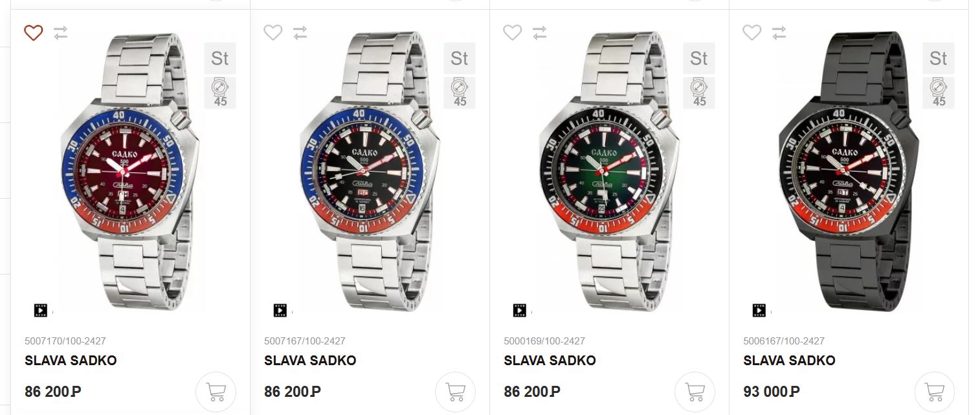The width and height of the screenshot is (980, 415).
Task: Toggle wishlist heart on green-dial SADKO watch
Action: point(513,32)
